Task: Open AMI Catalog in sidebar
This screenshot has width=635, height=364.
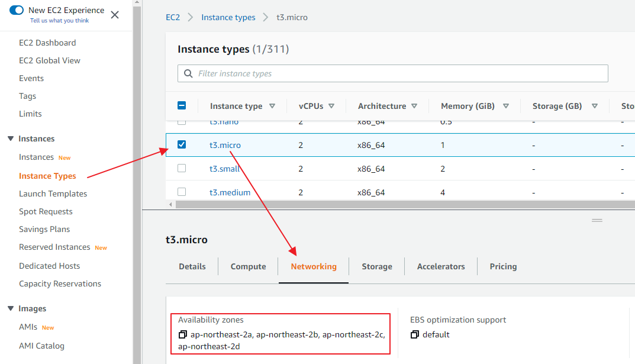Action: (x=41, y=346)
